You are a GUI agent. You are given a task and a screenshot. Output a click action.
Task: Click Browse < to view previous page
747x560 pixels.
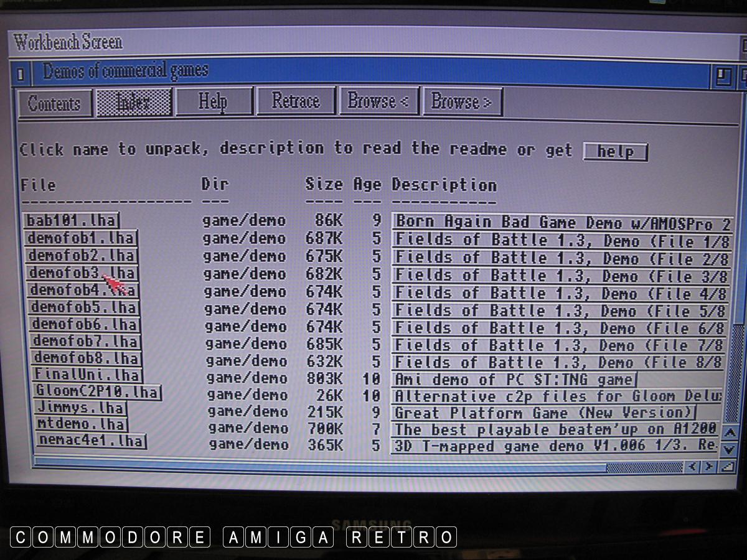tap(378, 101)
